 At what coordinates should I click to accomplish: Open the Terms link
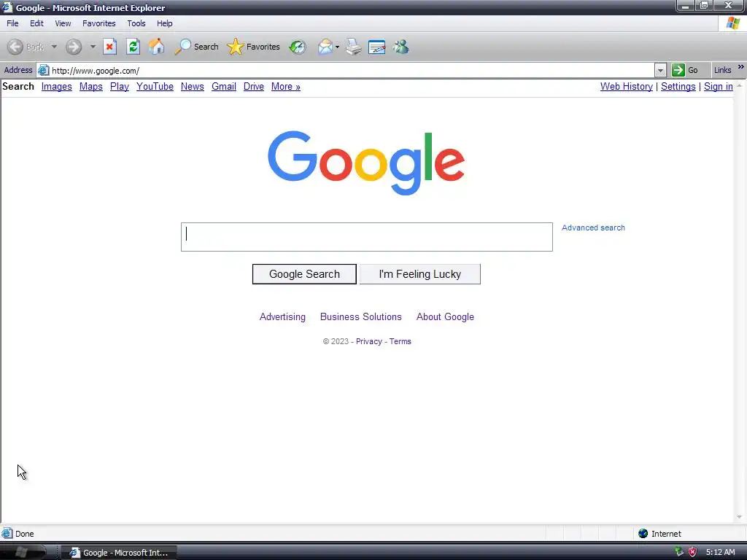(x=400, y=341)
